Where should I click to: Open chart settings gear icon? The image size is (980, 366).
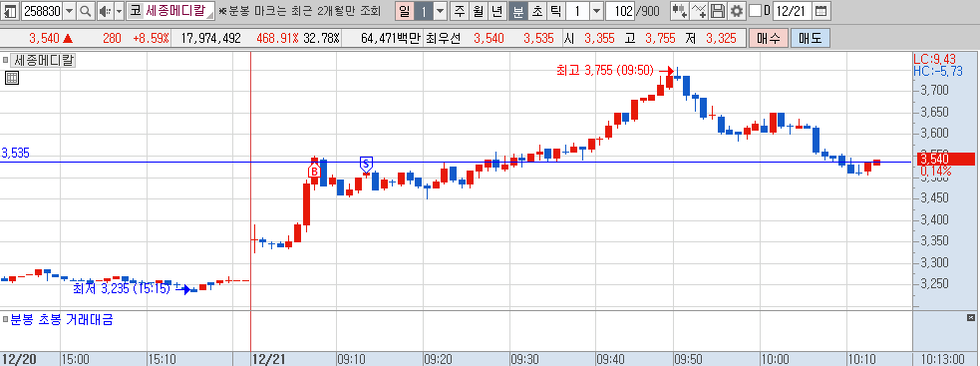click(737, 11)
